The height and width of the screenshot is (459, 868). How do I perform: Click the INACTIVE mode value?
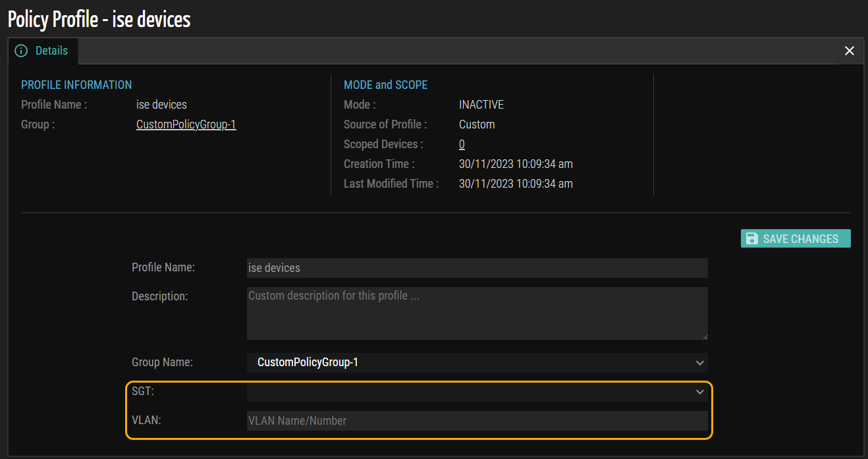pos(481,105)
